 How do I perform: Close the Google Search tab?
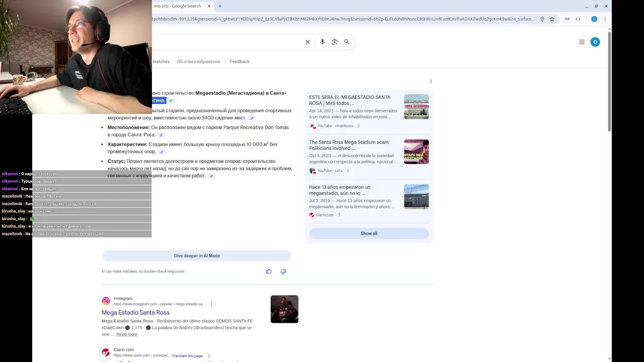[x=209, y=6]
